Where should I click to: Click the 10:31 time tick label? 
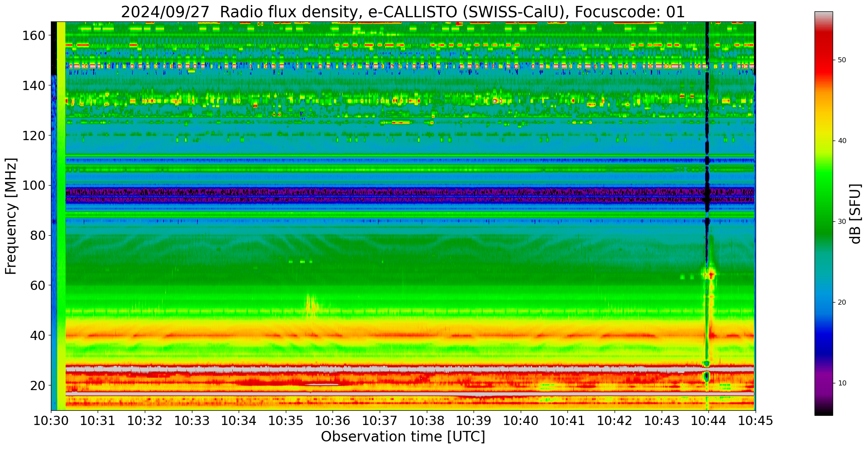click(98, 421)
